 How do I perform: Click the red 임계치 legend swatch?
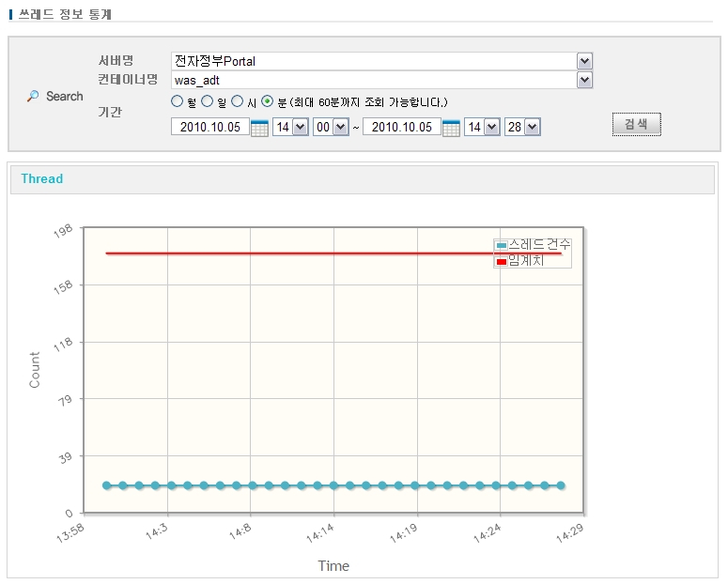[502, 261]
